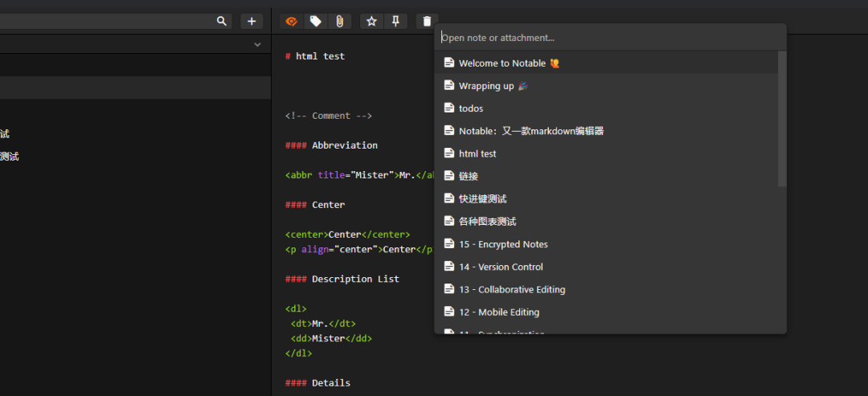Click the '# html test' heading in editor
The width and height of the screenshot is (868, 396).
[x=315, y=56]
